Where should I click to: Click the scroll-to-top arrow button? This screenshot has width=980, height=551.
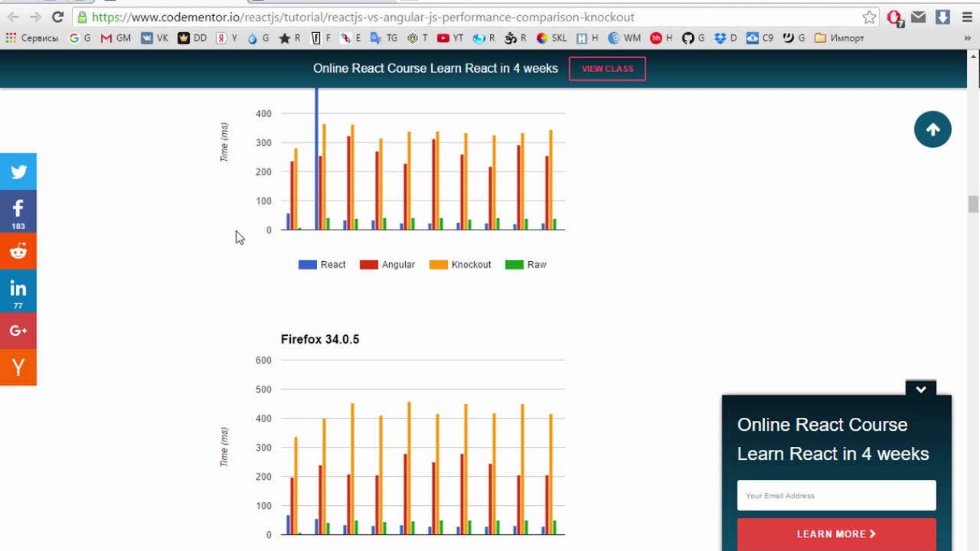933,129
